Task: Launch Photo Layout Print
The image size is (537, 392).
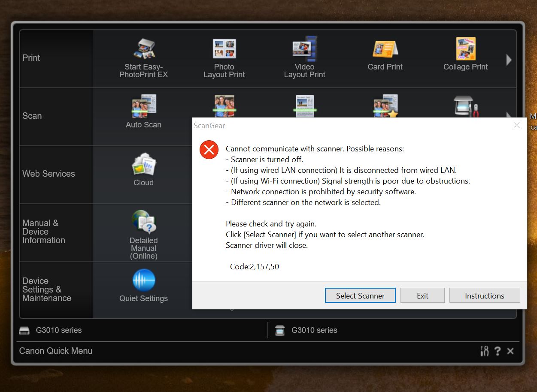Action: point(224,58)
